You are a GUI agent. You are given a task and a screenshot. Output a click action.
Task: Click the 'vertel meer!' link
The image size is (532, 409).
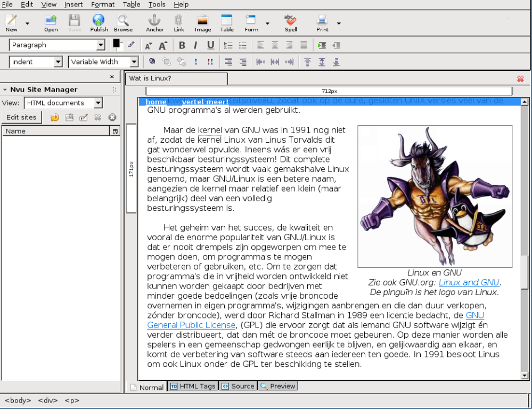tap(205, 102)
